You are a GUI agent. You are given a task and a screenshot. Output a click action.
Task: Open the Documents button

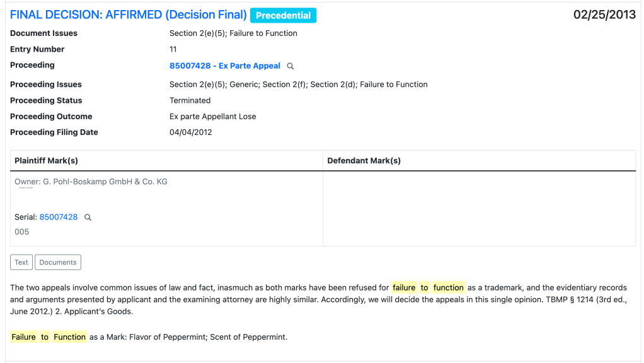pyautogui.click(x=58, y=262)
